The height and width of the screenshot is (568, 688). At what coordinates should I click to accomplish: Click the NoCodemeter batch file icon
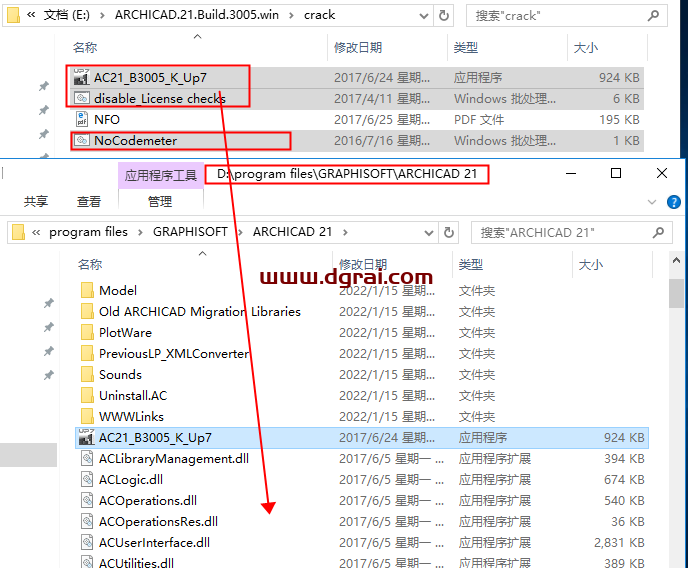pos(82,140)
